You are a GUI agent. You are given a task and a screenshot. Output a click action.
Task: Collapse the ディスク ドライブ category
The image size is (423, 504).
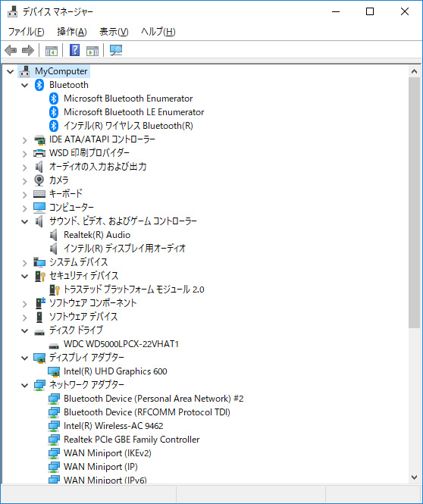point(25,330)
